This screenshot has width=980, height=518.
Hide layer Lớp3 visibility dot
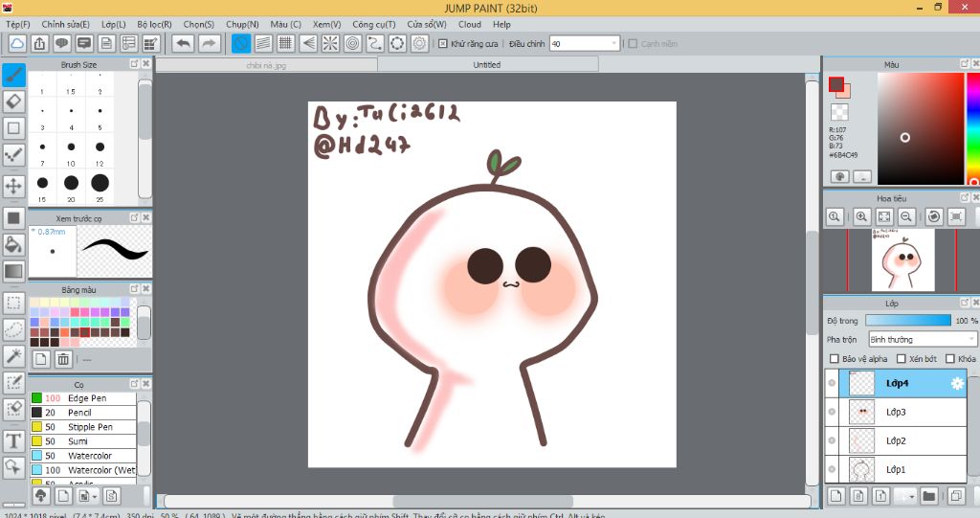832,412
